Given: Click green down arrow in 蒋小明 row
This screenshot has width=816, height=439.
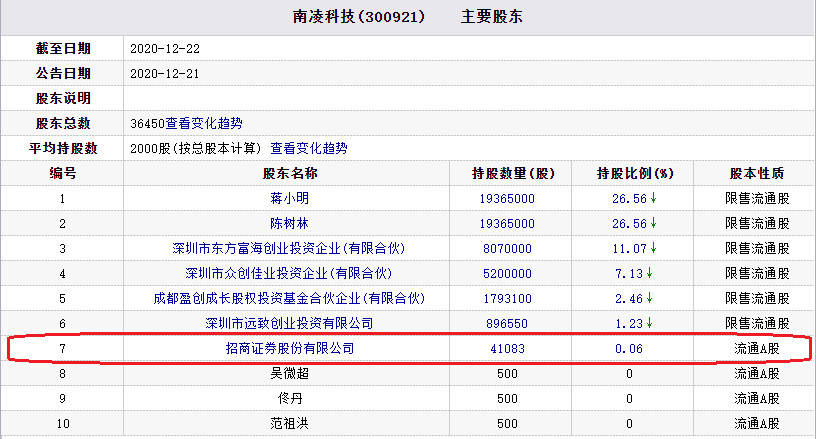Looking at the screenshot, I should (653, 198).
